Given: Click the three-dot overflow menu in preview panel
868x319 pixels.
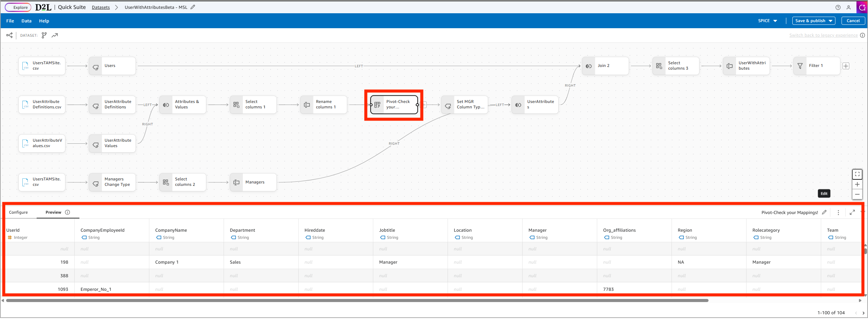Looking at the screenshot, I should coord(838,212).
